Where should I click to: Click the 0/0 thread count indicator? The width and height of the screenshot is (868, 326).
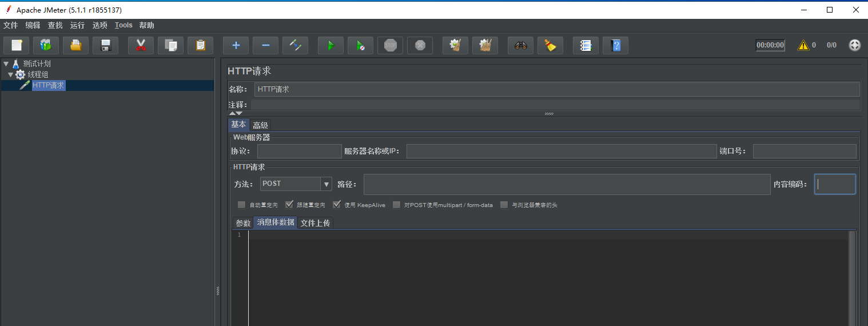click(831, 45)
